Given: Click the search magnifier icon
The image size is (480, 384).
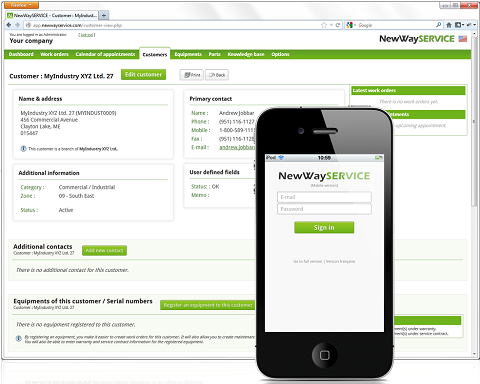Looking at the screenshot, I should click(x=439, y=25).
